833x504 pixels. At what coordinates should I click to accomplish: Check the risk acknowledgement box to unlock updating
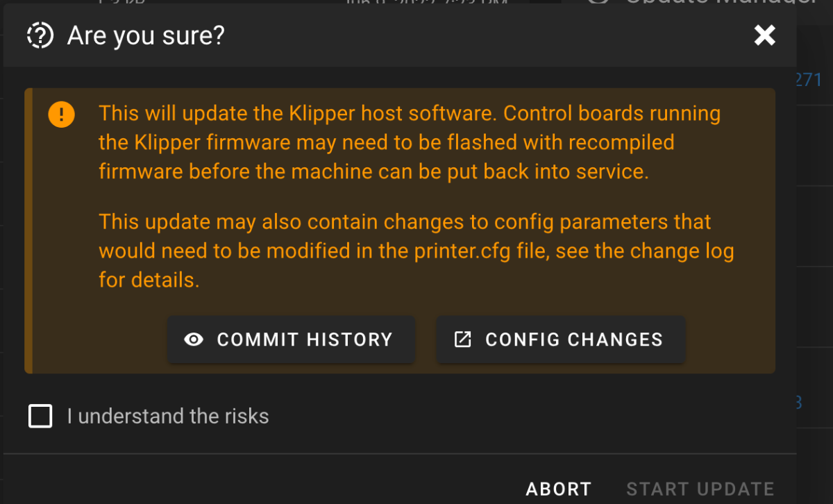(40, 416)
